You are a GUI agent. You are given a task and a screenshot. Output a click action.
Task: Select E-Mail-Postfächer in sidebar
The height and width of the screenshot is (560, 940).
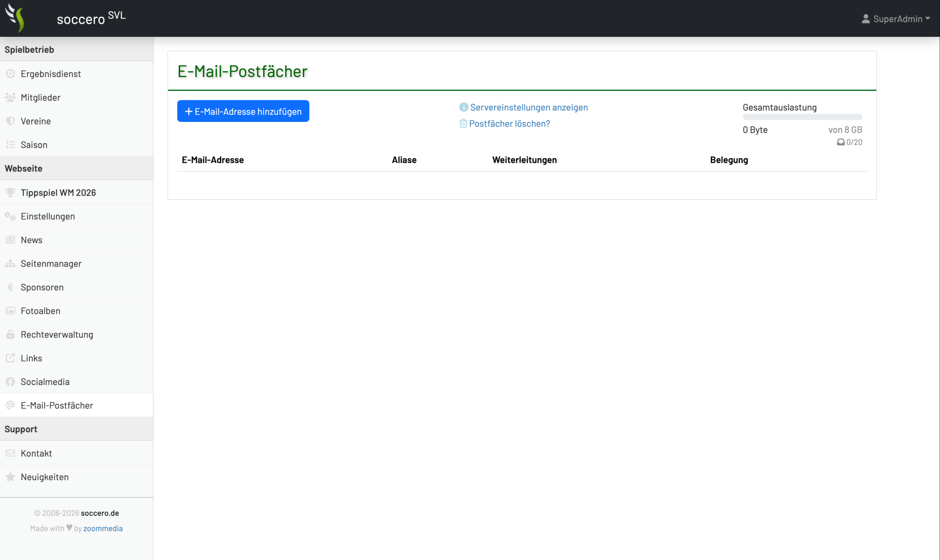pos(77,405)
